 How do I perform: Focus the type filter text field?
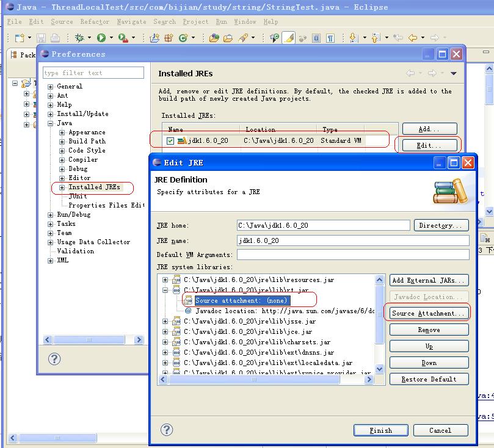click(x=93, y=73)
